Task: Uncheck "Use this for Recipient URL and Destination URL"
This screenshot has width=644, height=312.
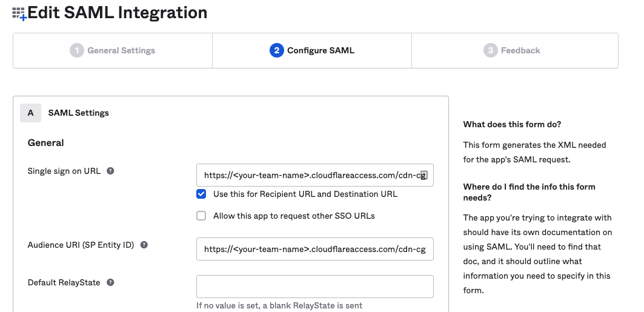Action: point(201,194)
